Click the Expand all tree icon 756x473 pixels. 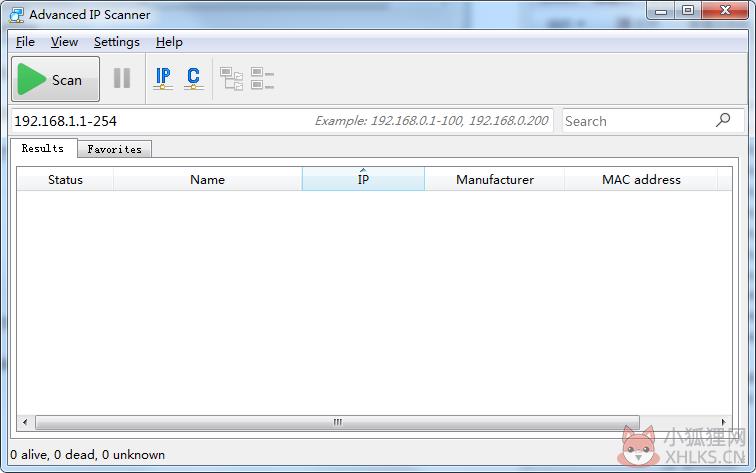[x=231, y=79]
